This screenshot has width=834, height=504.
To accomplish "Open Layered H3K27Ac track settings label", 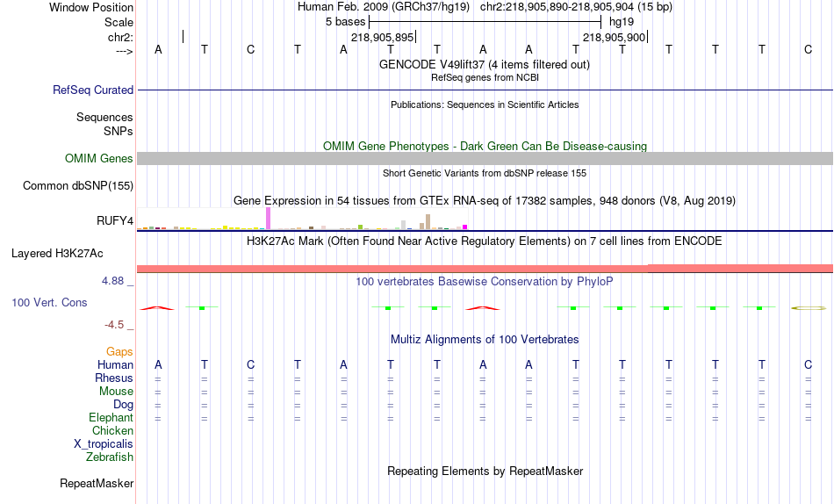I will click(57, 254).
